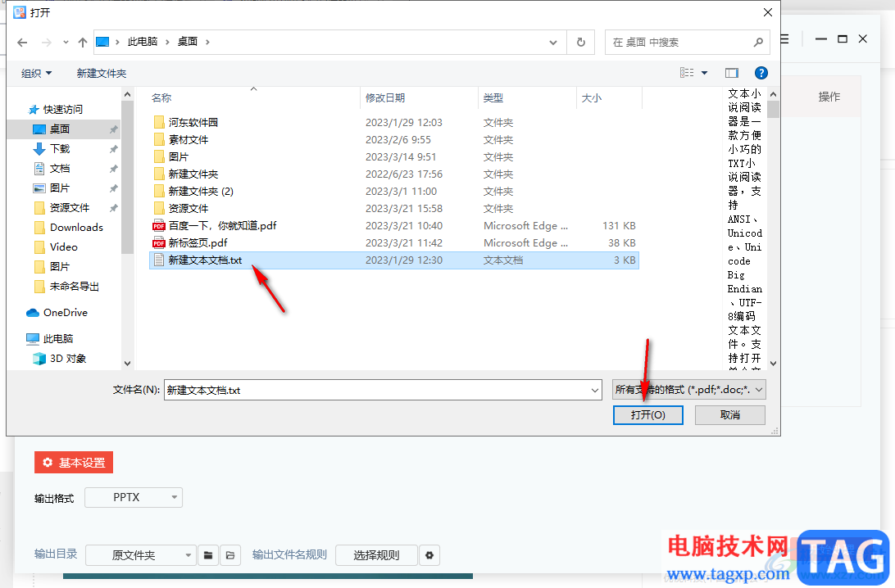The height and width of the screenshot is (588, 895).
Task: Open the file format filter dropdown
Action: click(x=689, y=390)
